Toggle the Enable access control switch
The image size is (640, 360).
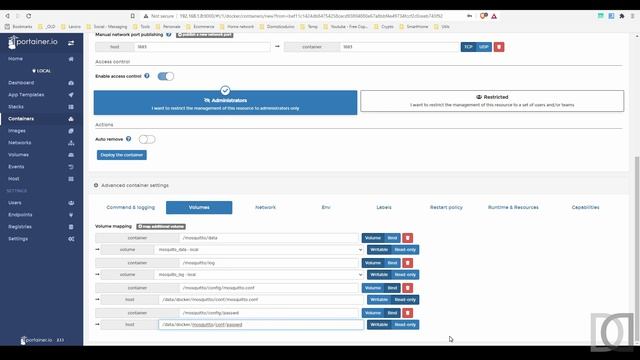[x=166, y=76]
